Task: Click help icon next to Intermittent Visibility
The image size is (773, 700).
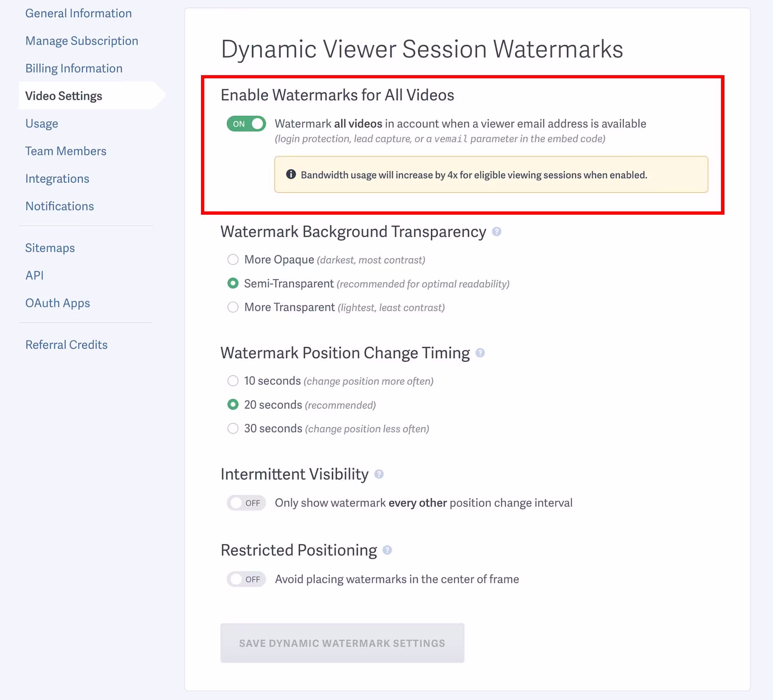Action: pyautogui.click(x=379, y=474)
